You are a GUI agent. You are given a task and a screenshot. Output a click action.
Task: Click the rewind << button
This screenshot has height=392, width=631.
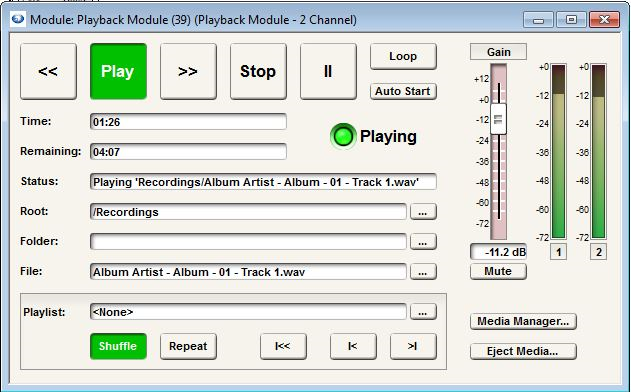point(48,72)
